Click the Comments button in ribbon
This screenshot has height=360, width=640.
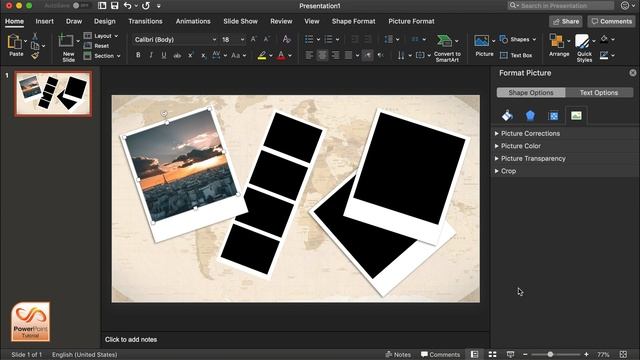(611, 21)
